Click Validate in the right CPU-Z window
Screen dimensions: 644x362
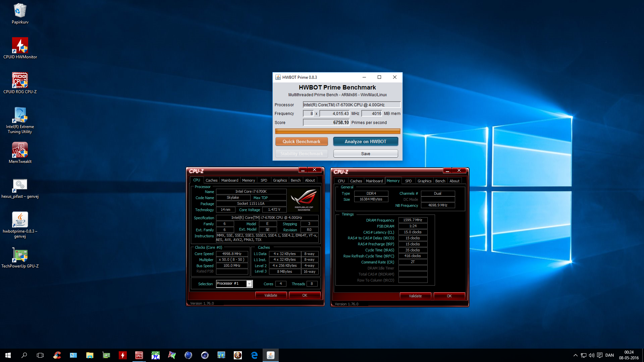coord(415,296)
